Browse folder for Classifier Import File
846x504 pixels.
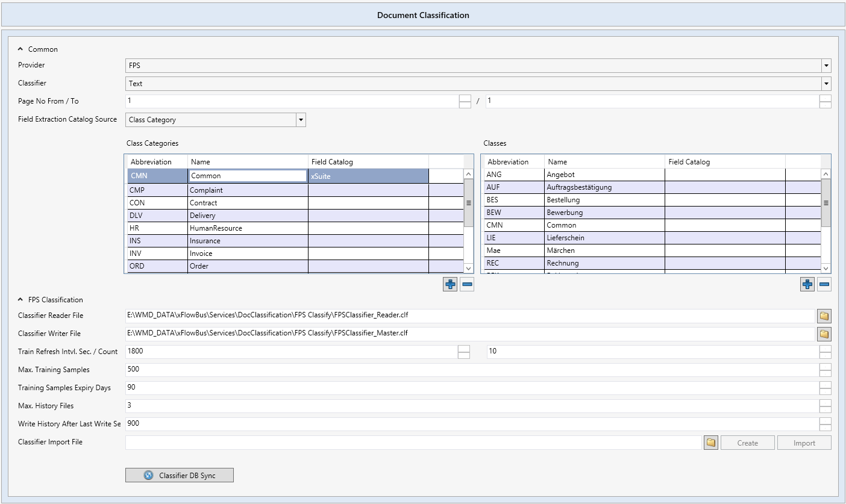[x=711, y=443]
